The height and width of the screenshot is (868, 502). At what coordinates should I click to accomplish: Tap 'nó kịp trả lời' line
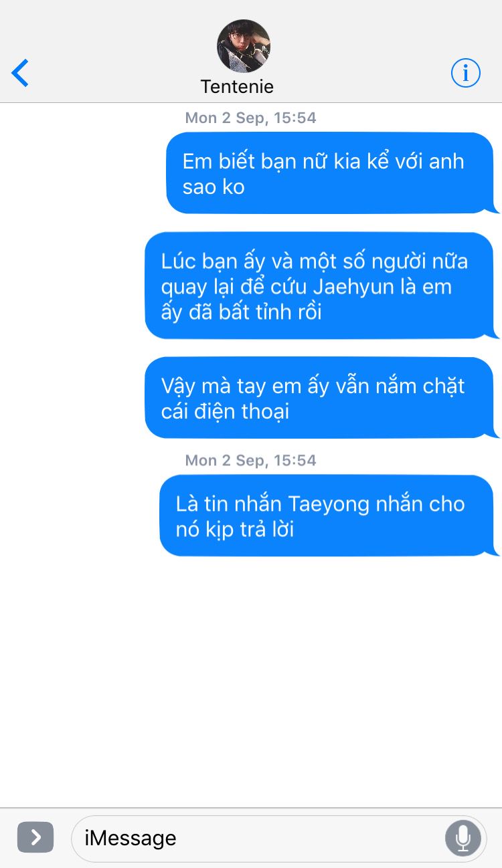tap(235, 530)
